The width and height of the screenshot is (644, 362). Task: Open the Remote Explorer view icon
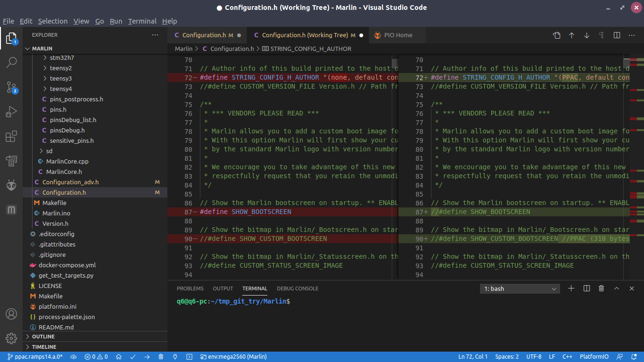pos(11,161)
